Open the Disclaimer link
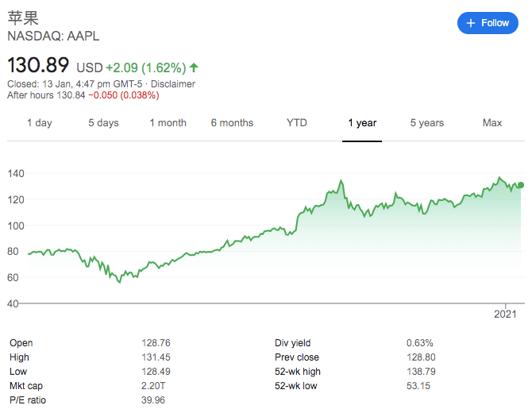Viewport: 532px width, 413px height. (x=172, y=84)
